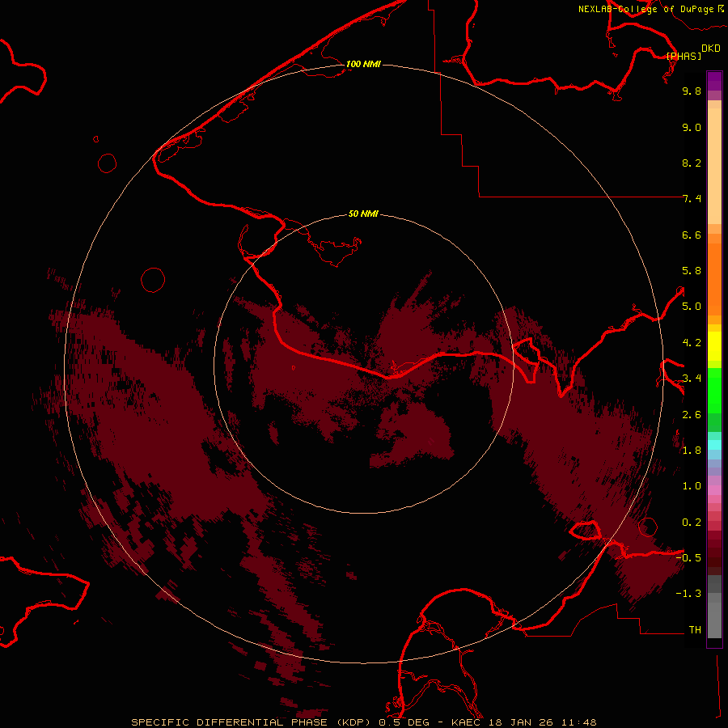Click the 5.8 scale value

tap(692, 271)
